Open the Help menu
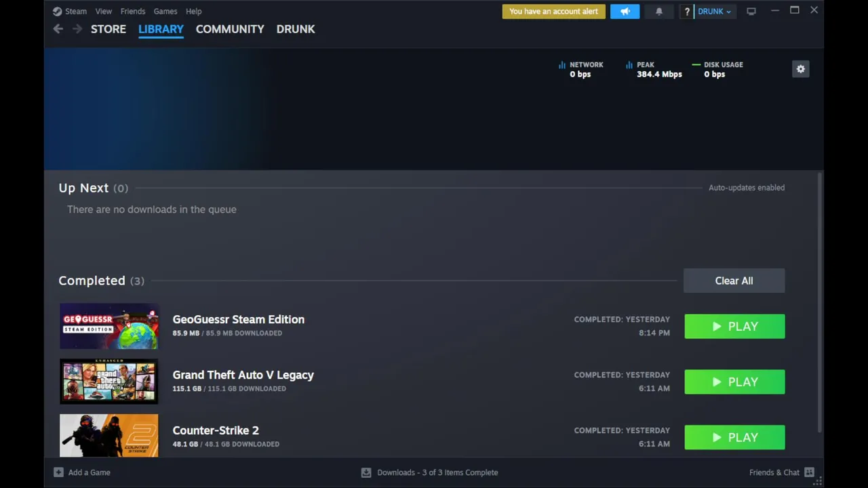The height and width of the screenshot is (488, 868). point(194,12)
